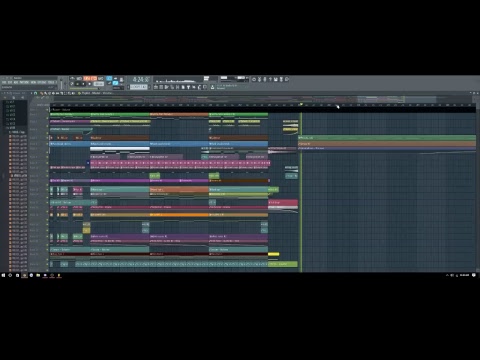Toggle the lower blue-highlighted recording option

coord(116,83)
